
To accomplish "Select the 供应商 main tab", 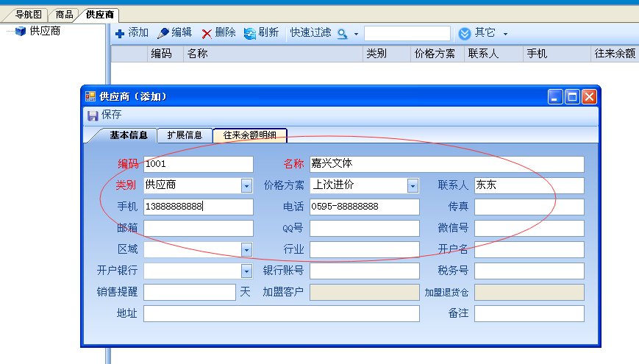I will [100, 15].
